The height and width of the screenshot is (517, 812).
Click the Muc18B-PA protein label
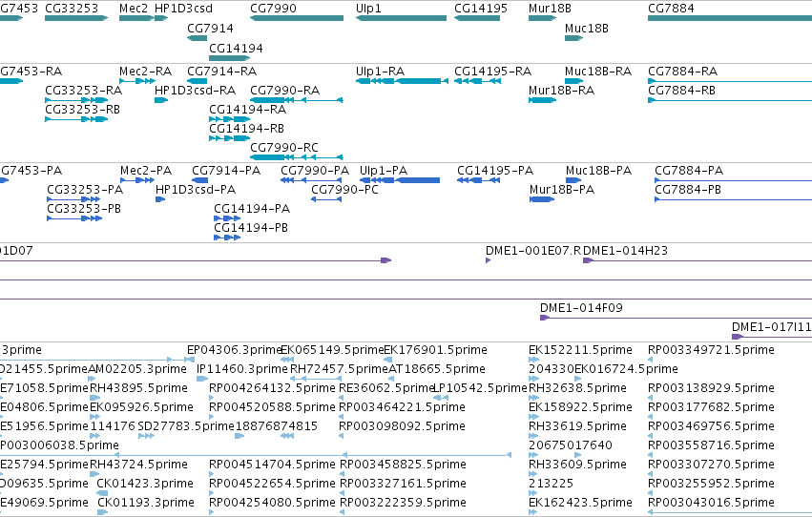598,171
